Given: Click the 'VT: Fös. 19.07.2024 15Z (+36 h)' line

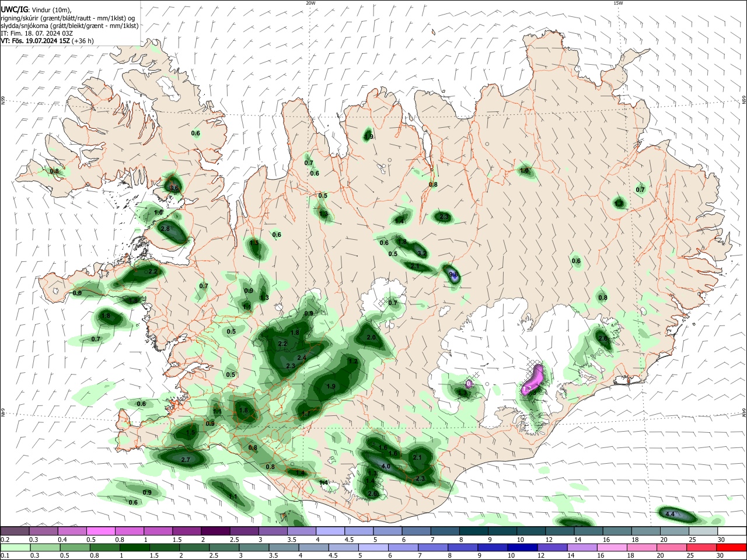Looking at the screenshot, I should pos(48,41).
